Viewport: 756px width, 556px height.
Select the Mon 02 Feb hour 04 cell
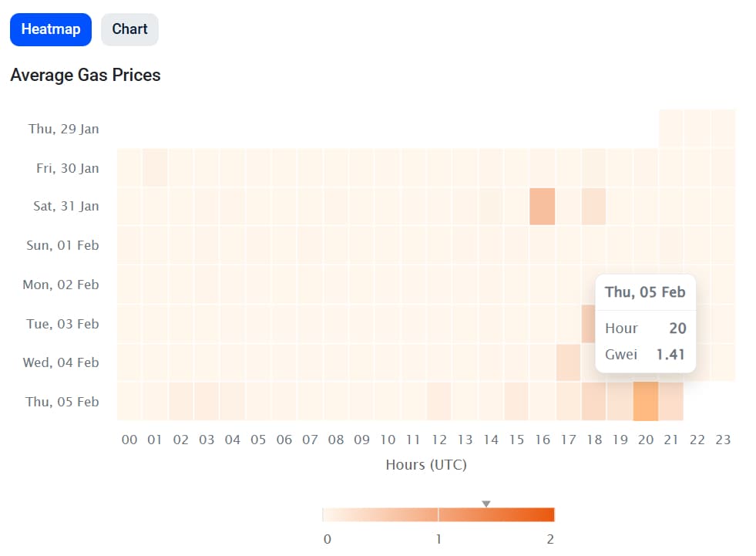coord(233,285)
